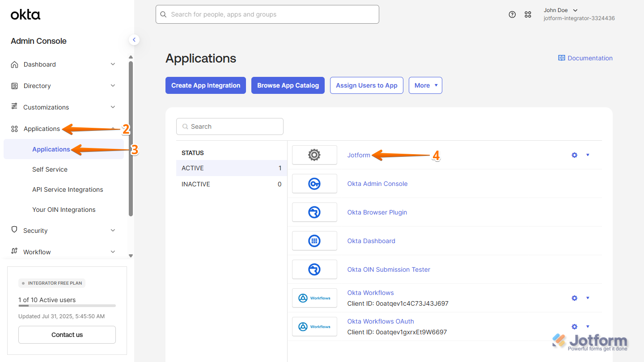The width and height of the screenshot is (644, 362).
Task: Filter by INACTIVE status
Action: click(x=232, y=184)
